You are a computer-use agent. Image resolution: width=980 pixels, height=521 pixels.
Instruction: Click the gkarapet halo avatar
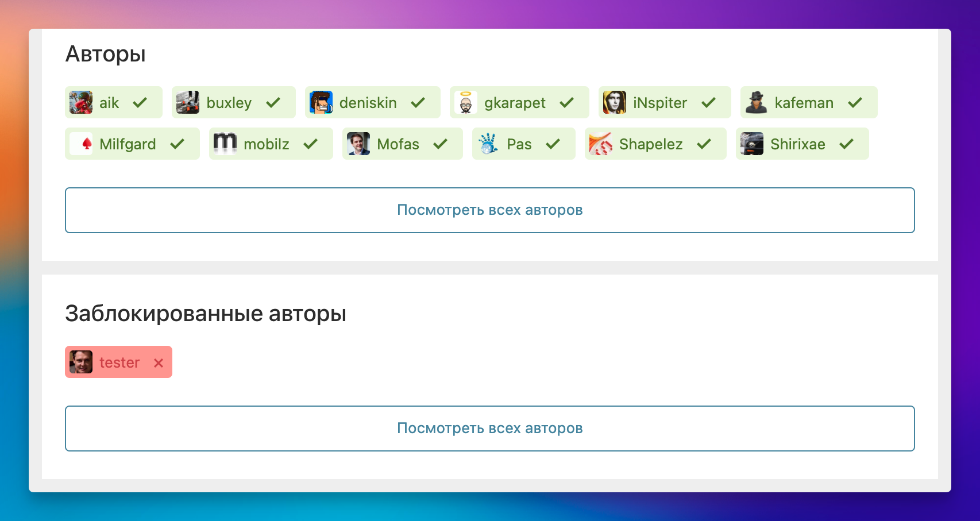[x=466, y=102]
